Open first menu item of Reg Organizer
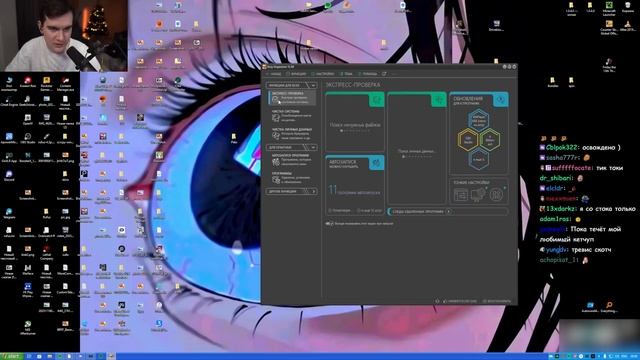 click(274, 74)
